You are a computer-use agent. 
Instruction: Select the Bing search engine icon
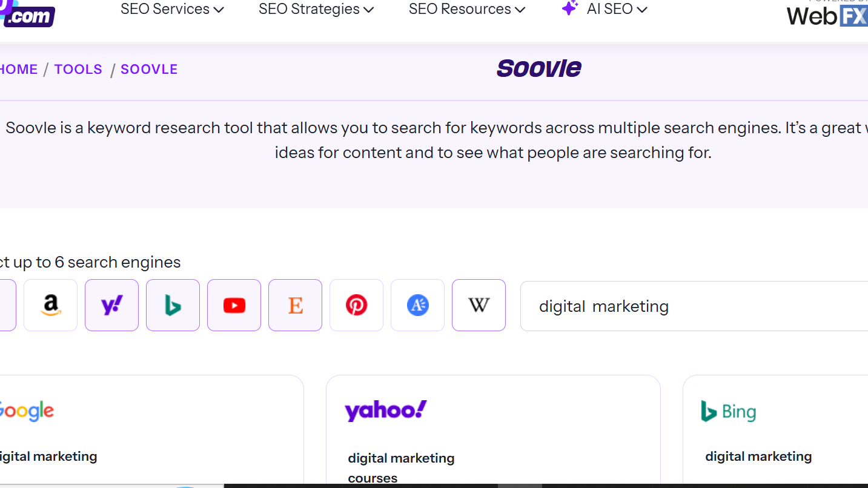173,305
